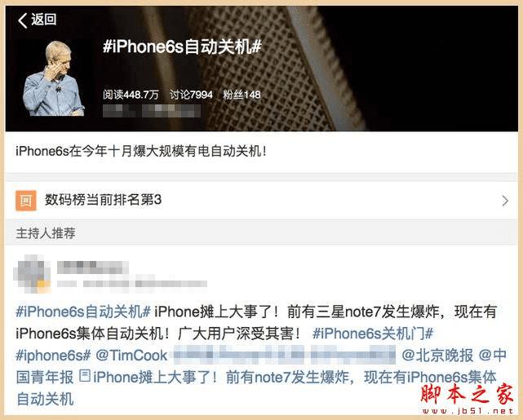Visit the @TimCook mention

coord(131,356)
